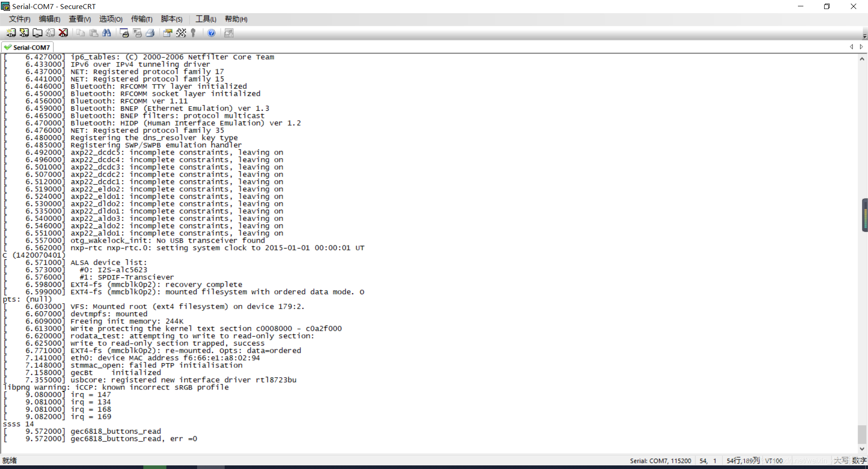This screenshot has width=868, height=469.
Task: Click the Connect toolbar icon
Action: tap(11, 33)
